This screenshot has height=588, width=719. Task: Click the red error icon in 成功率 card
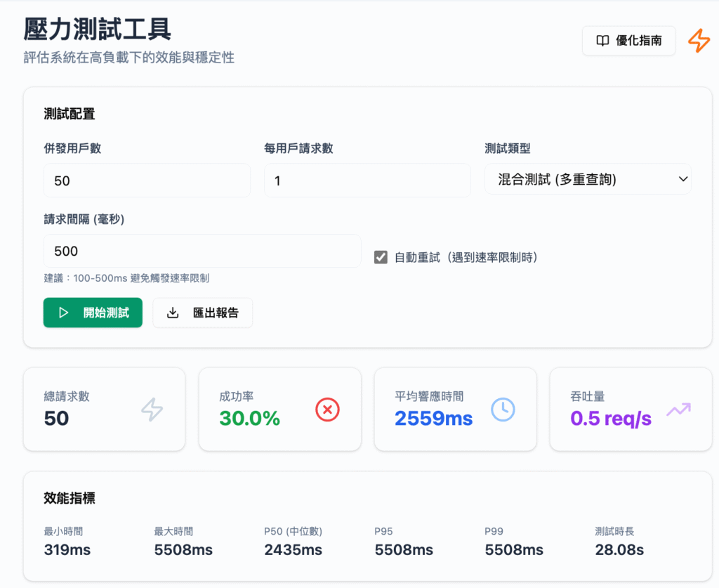(327, 410)
